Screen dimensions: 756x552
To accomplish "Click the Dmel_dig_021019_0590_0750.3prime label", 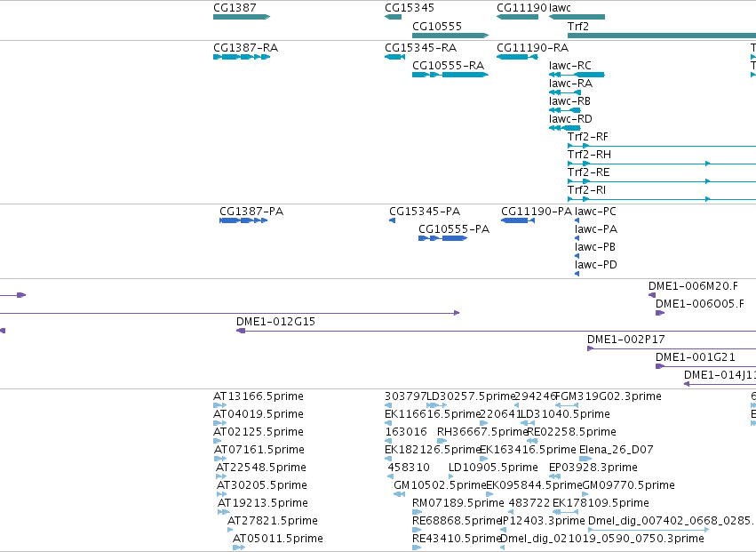I will (x=602, y=539).
